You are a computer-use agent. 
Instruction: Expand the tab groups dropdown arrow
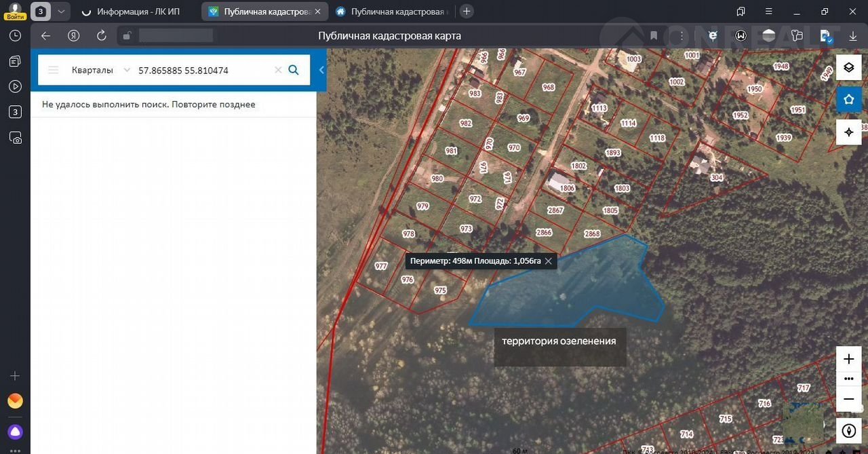click(x=61, y=12)
